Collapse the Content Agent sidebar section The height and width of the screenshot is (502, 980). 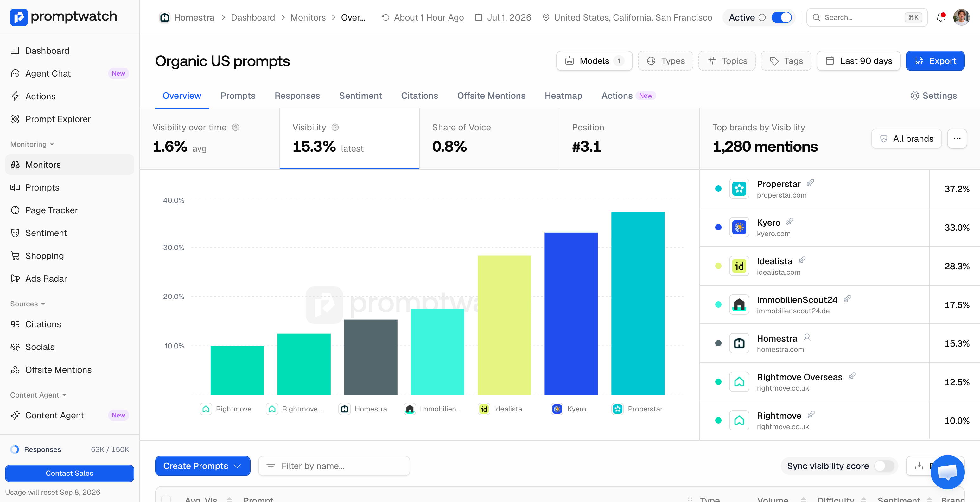point(38,395)
